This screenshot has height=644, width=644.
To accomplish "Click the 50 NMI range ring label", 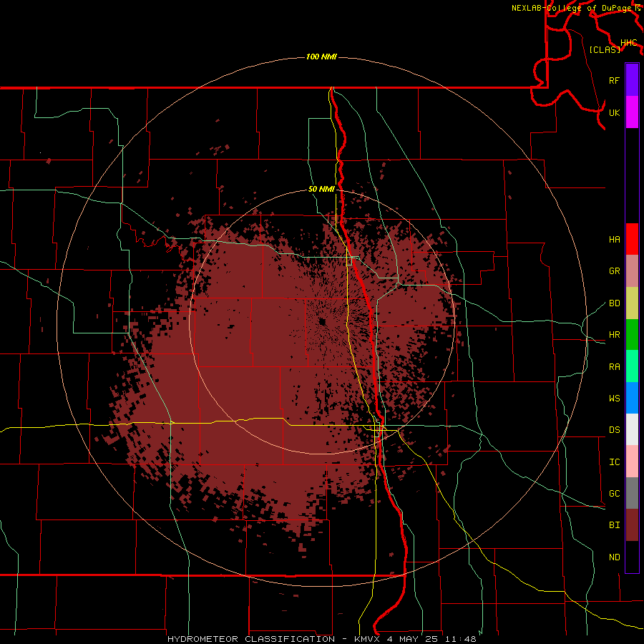I will click(321, 189).
